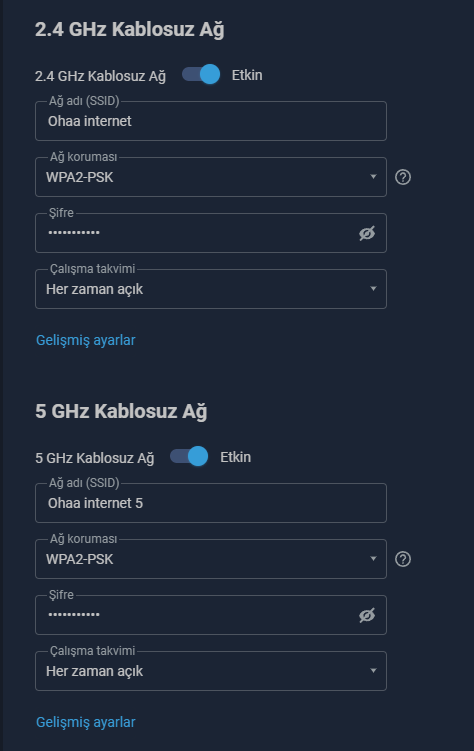Click the 2.4 GHz Kablosuz Ağ section heading
The image size is (474, 751).
click(x=130, y=29)
